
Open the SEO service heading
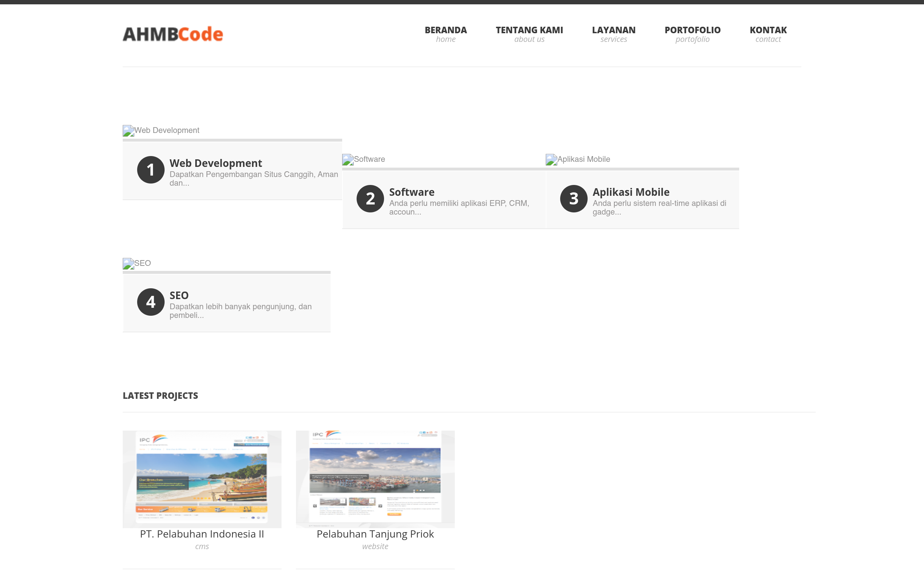(x=179, y=296)
